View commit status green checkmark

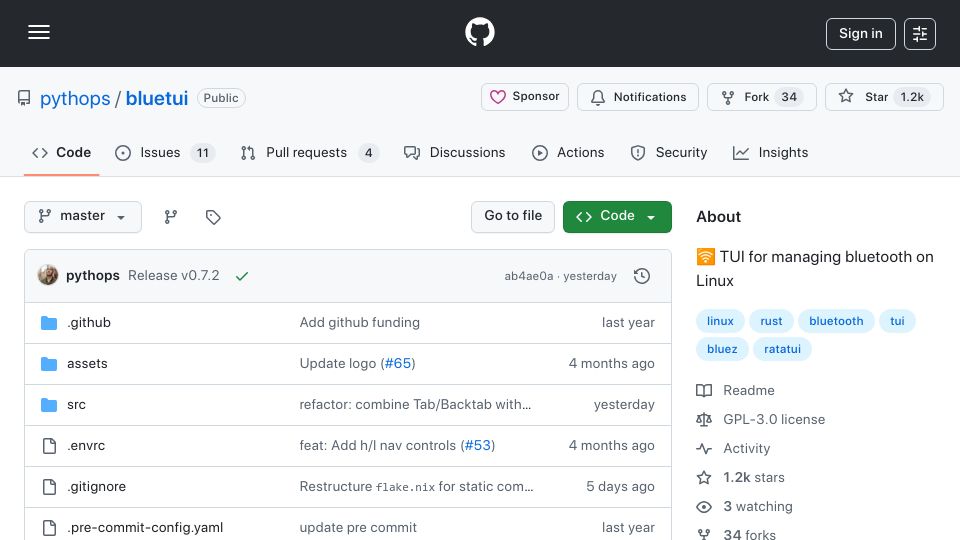tap(242, 276)
